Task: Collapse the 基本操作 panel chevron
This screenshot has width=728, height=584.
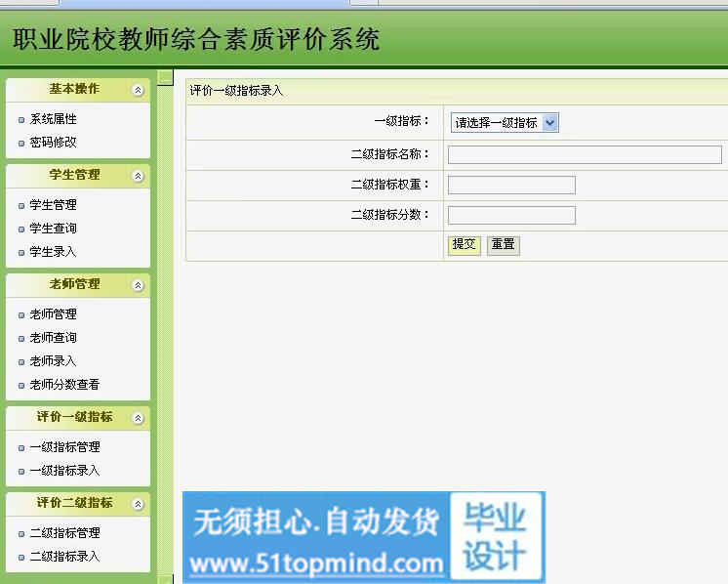Action: pos(138,90)
